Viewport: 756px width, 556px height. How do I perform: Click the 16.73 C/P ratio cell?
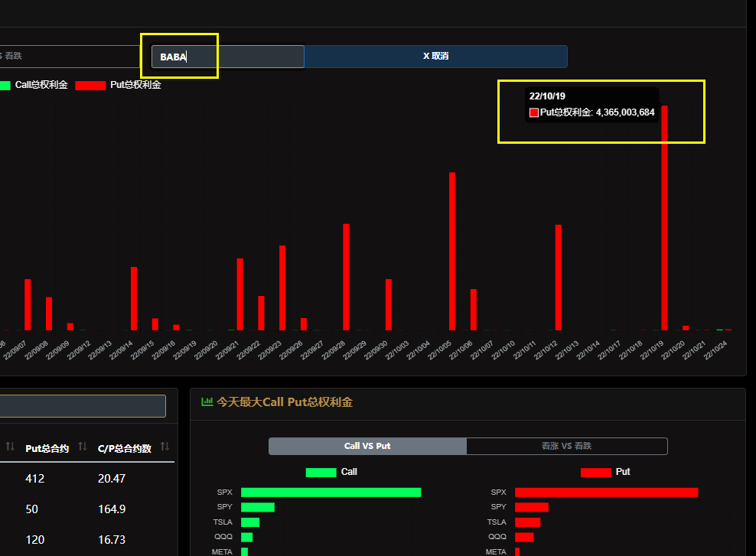coord(112,540)
